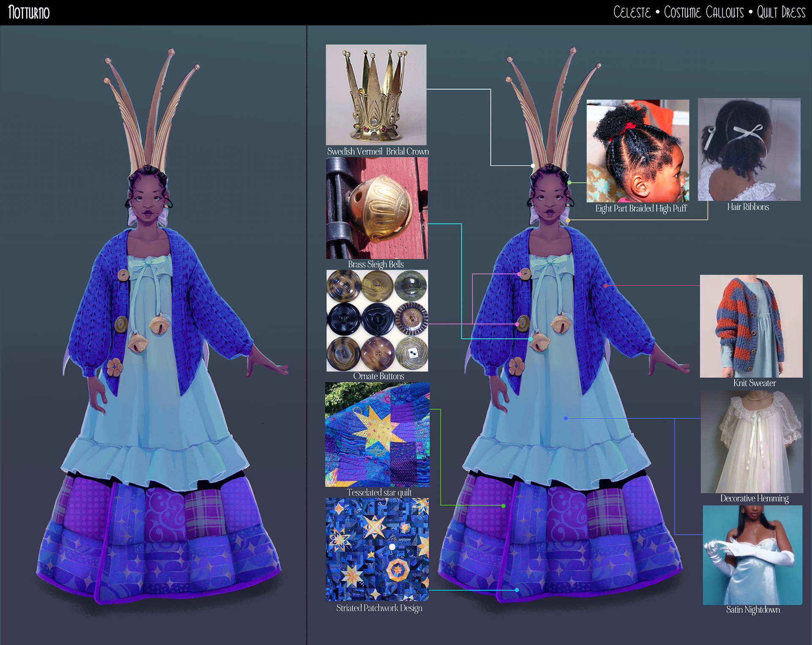812x645 pixels.
Task: Select the Ornate Buttons reference photo
Action: 377,320
